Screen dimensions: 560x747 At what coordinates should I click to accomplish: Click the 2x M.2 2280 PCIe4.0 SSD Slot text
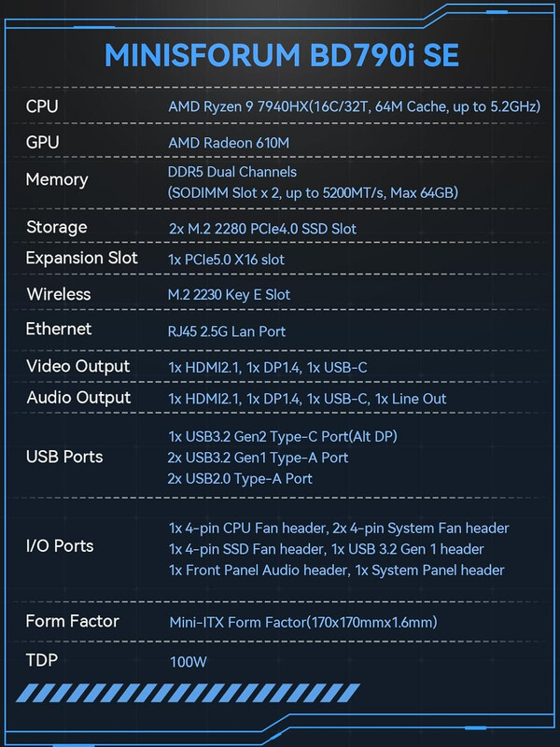(x=262, y=229)
